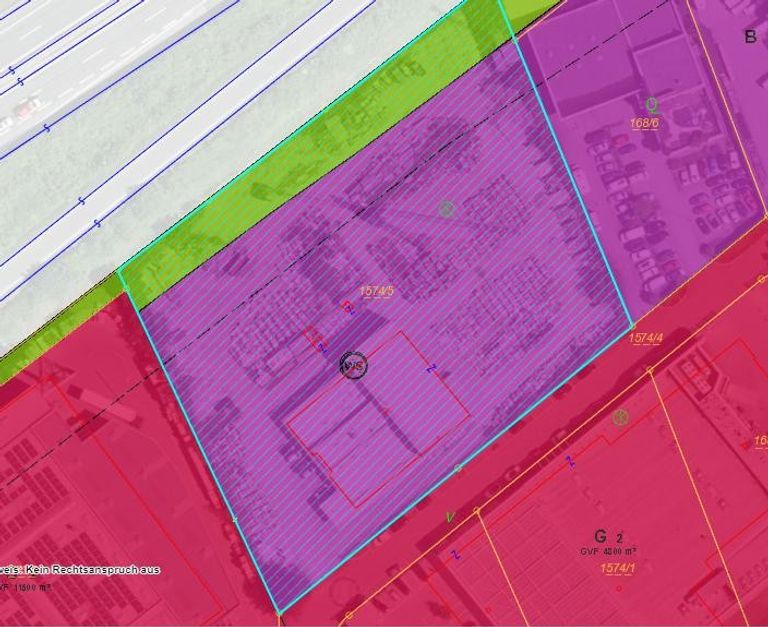Click the 'Kein Rechtsanspruch' notice text
The image size is (768, 627).
pos(80,569)
